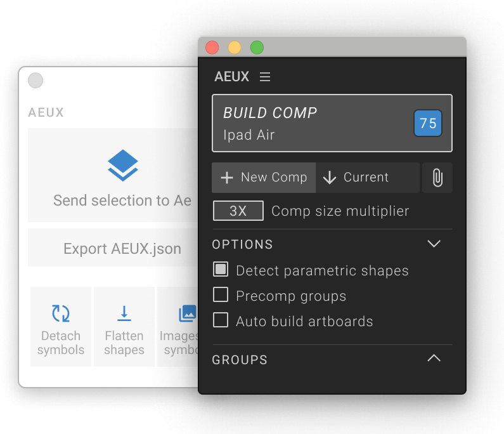
Task: Click the blue 75 layer count badge
Action: click(427, 123)
